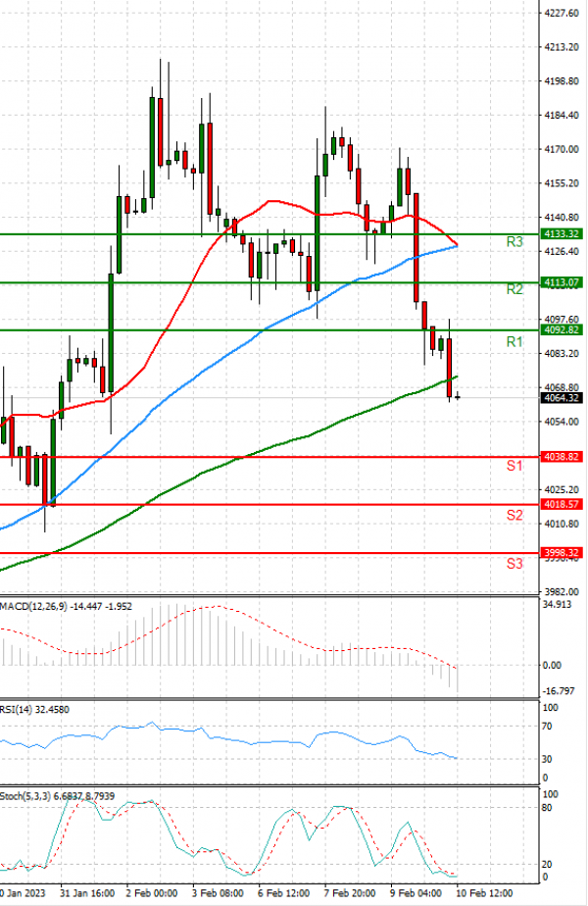588x906 pixels.
Task: Select the R2 resistance label
Action: (x=514, y=289)
